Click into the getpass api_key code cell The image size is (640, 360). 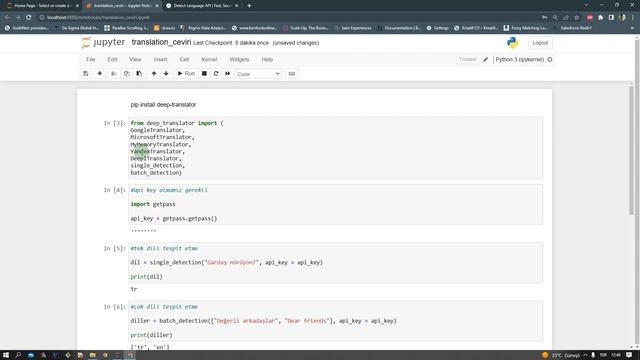coord(336,204)
